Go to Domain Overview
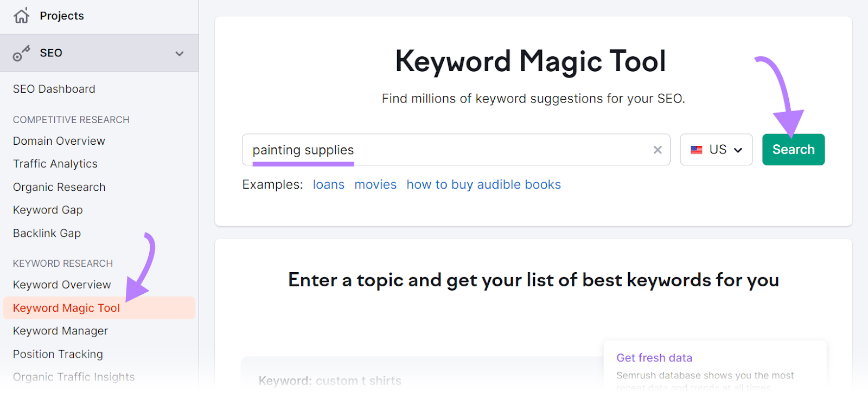Image resolution: width=868 pixels, height=393 pixels. click(59, 141)
